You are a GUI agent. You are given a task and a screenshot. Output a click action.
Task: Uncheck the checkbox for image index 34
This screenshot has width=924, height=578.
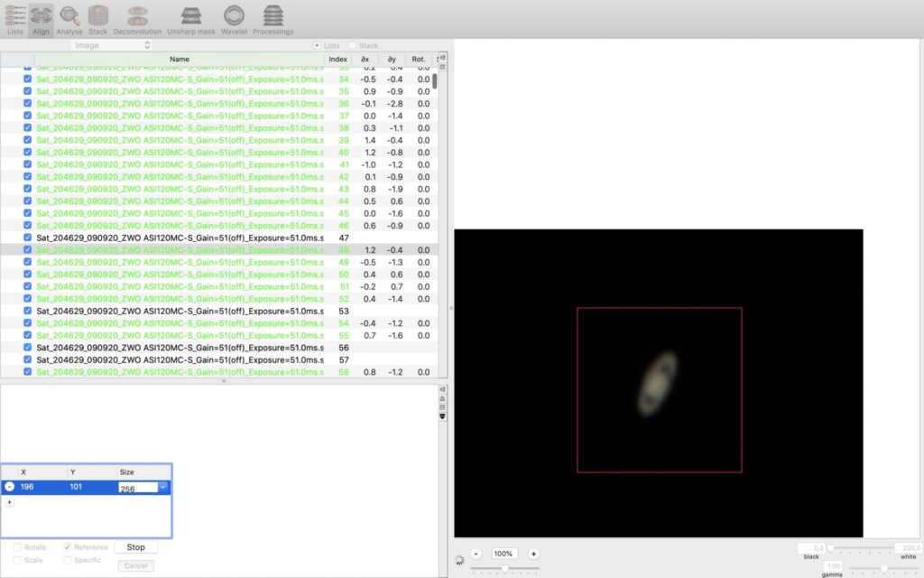[27, 79]
